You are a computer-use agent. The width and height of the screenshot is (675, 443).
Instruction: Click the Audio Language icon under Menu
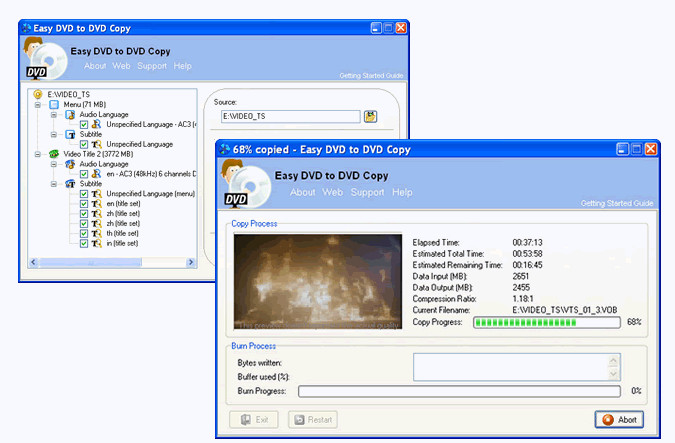point(70,115)
